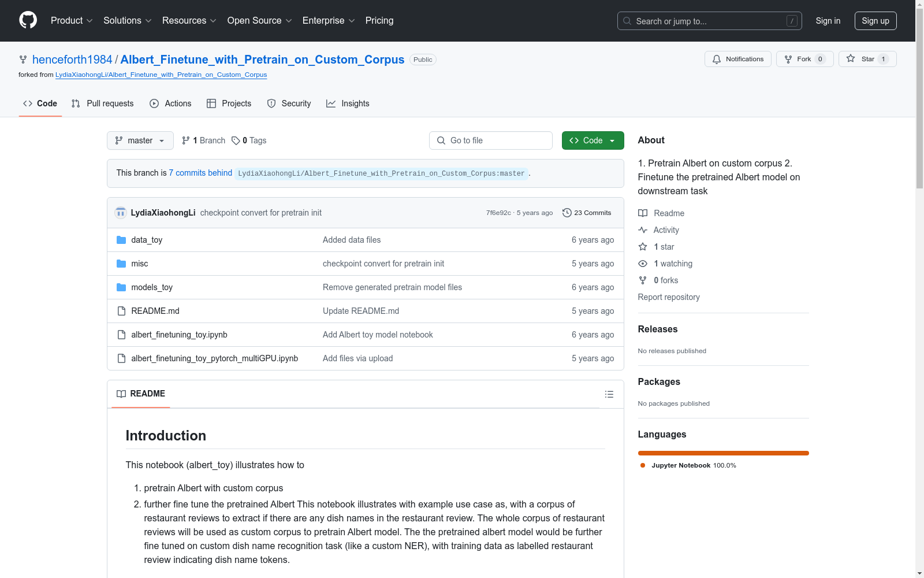Click the star icon beside 1 star

643,247
